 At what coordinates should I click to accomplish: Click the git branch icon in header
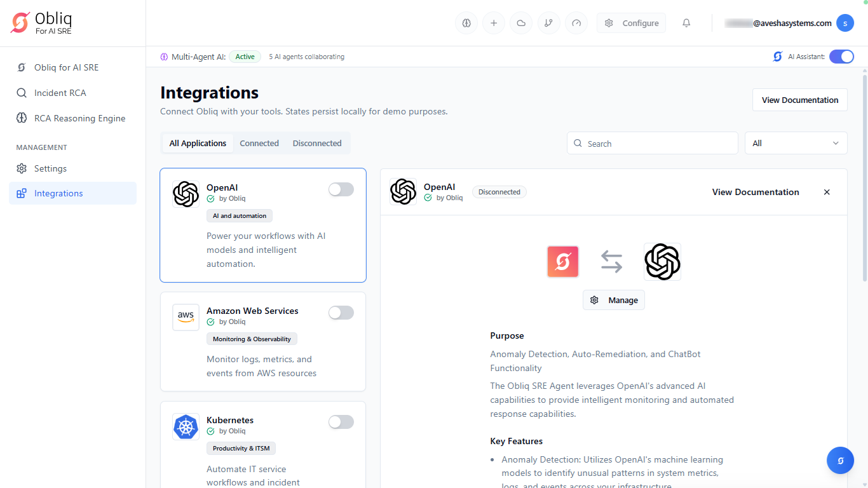tap(548, 24)
